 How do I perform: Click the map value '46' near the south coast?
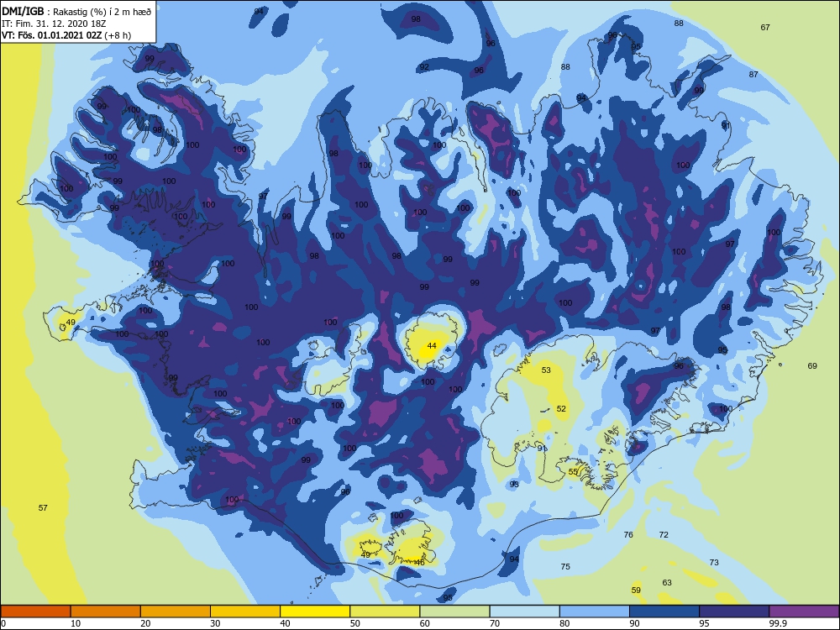point(419,563)
